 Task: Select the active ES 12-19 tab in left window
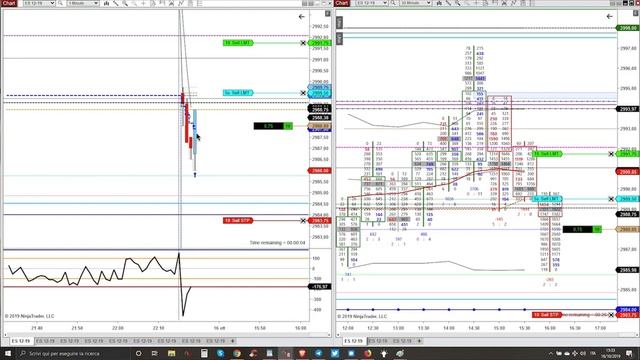coord(21,341)
